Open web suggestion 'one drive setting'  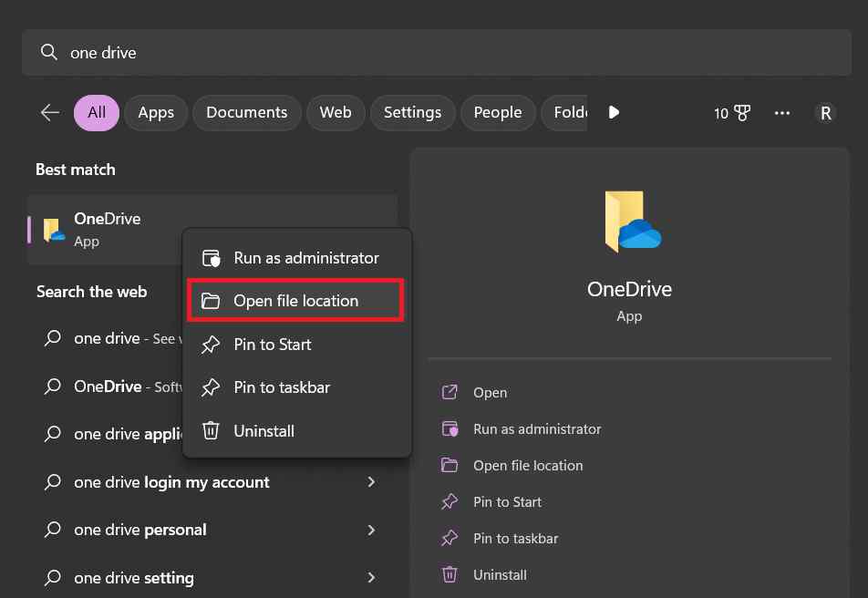212,578
